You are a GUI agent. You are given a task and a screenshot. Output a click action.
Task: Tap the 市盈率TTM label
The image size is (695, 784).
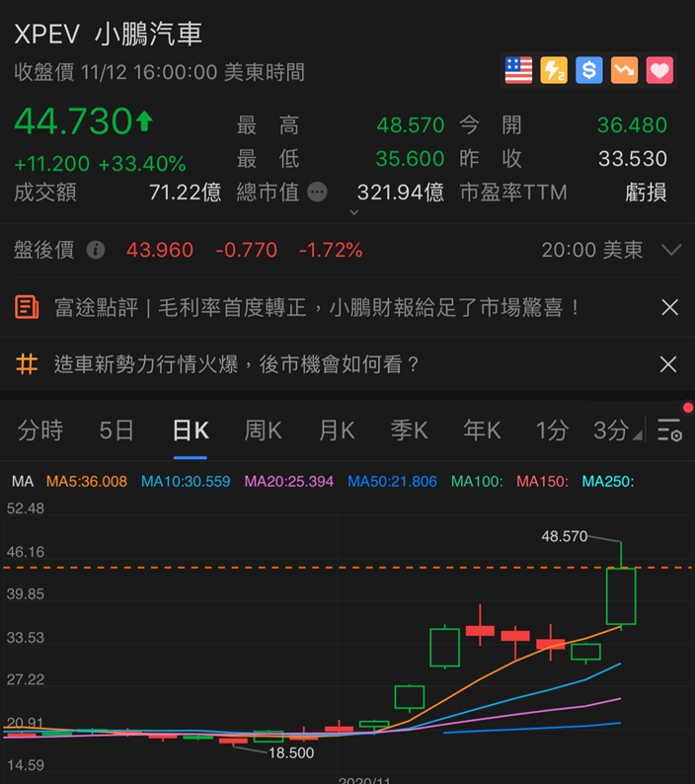point(513,192)
